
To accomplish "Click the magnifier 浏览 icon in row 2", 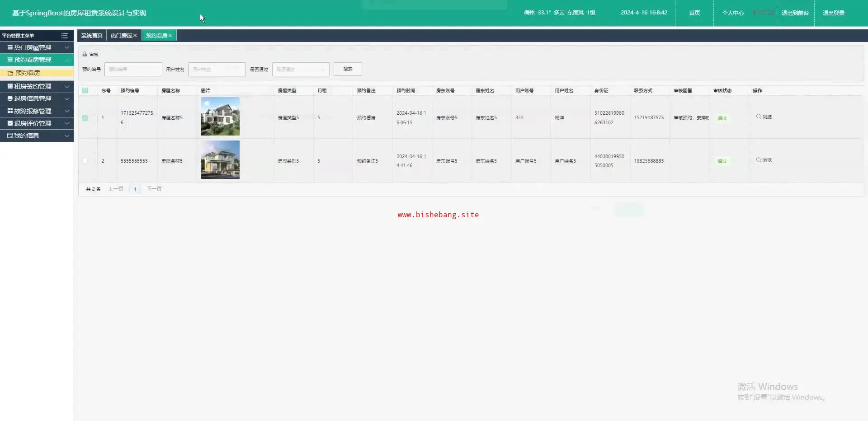I will click(x=759, y=160).
